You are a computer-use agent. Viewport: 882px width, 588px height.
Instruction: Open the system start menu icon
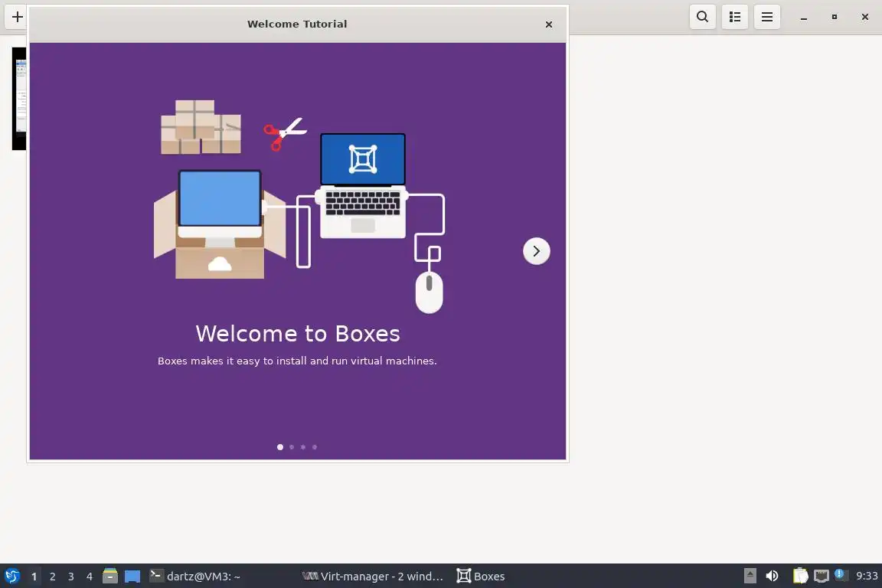(12, 577)
